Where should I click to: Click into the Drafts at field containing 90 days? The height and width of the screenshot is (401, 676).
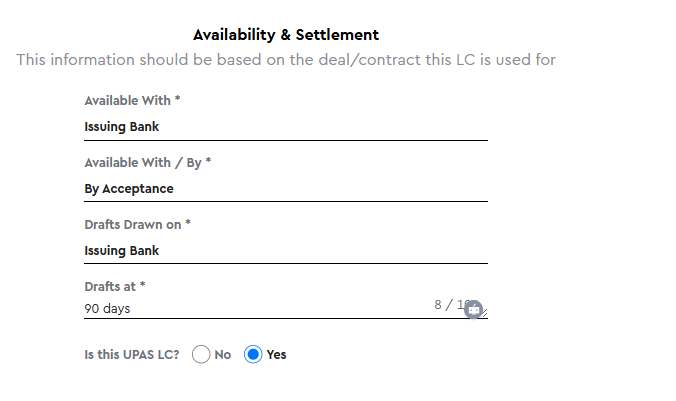286,309
